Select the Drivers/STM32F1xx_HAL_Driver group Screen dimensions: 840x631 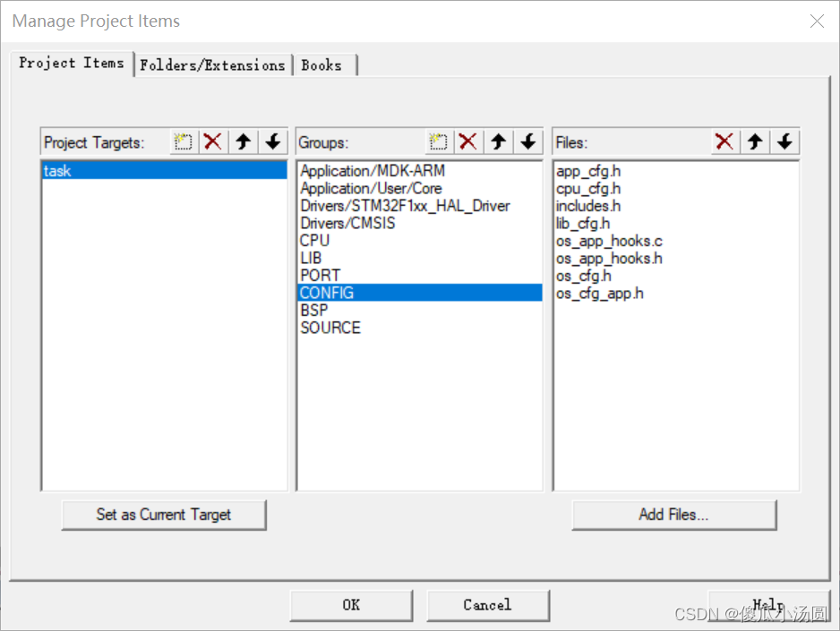click(420, 206)
